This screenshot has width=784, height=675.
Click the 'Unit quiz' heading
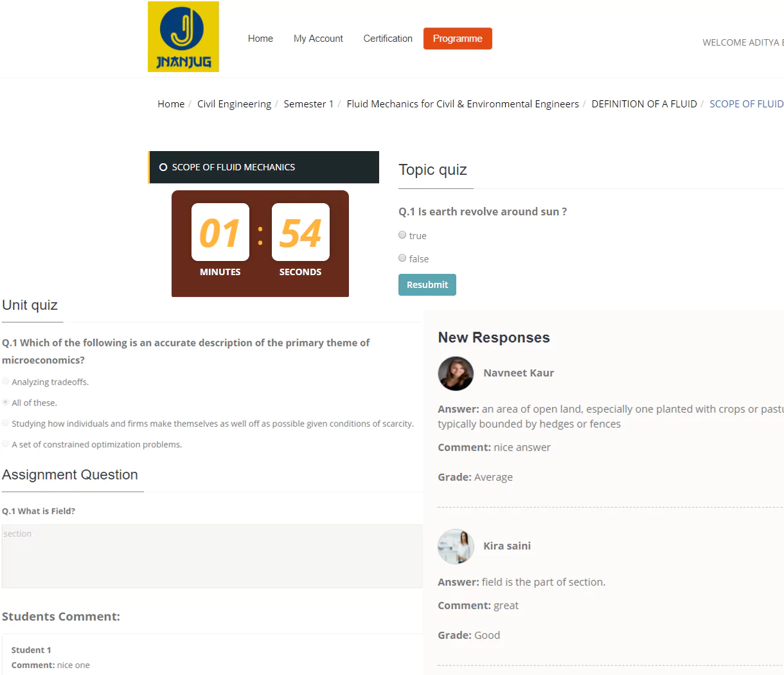(30, 305)
